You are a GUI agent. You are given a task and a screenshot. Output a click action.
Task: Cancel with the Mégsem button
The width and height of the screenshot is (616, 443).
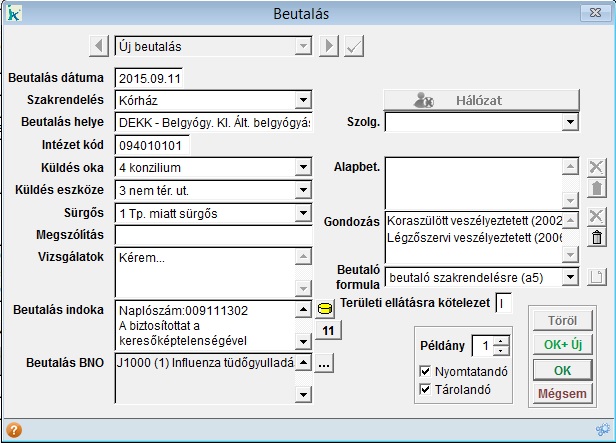563,393
